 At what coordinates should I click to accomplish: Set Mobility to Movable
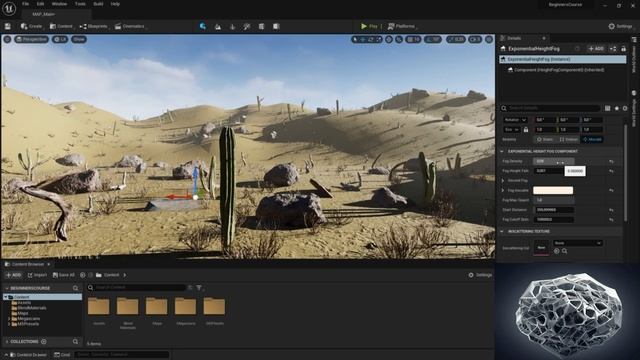(x=593, y=140)
